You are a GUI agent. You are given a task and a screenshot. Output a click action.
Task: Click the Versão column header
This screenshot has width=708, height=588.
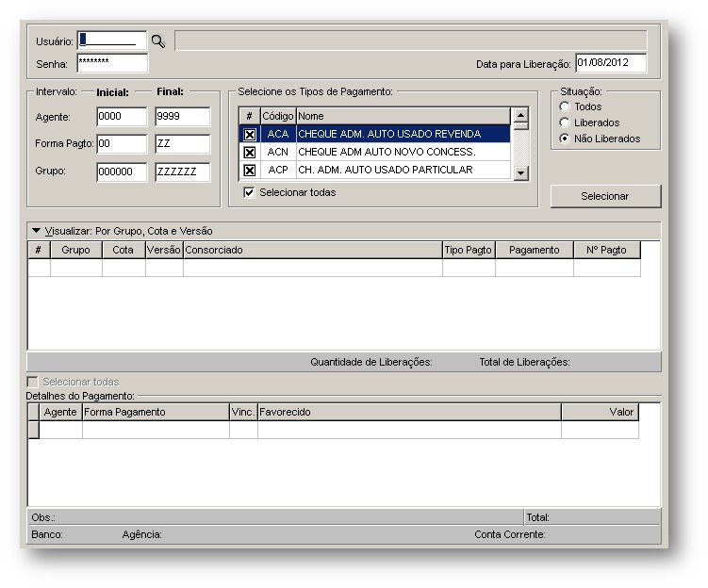pyautogui.click(x=164, y=250)
